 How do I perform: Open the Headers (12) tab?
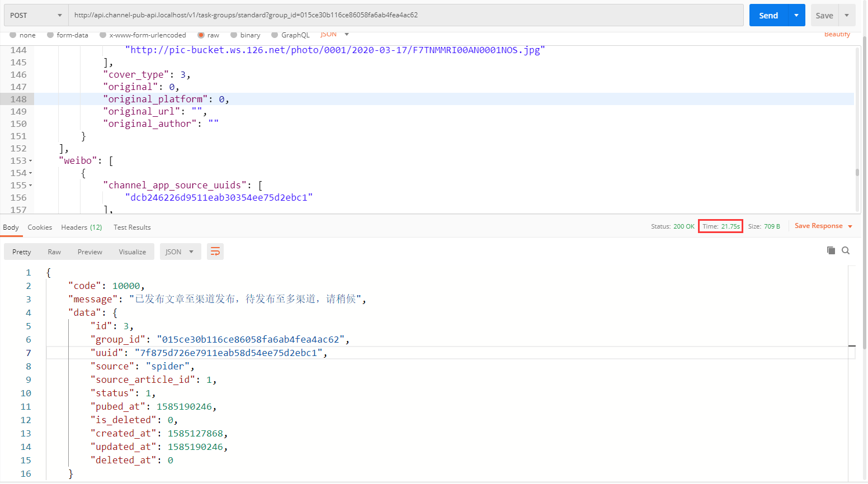(x=81, y=227)
